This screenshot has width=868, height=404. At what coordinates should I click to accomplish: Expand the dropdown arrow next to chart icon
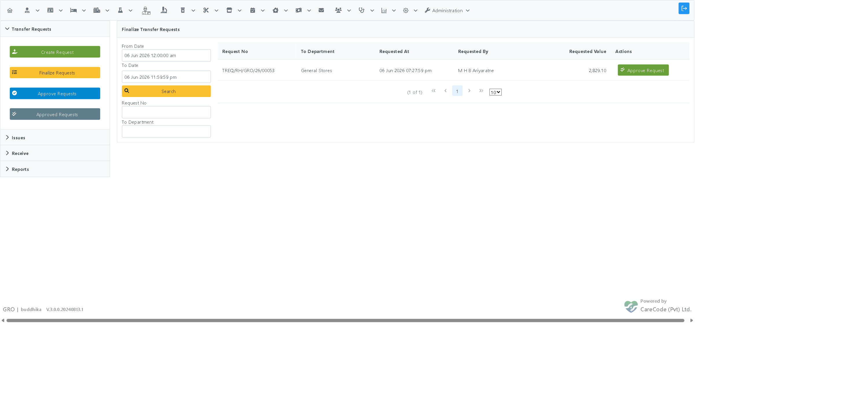point(394,10)
